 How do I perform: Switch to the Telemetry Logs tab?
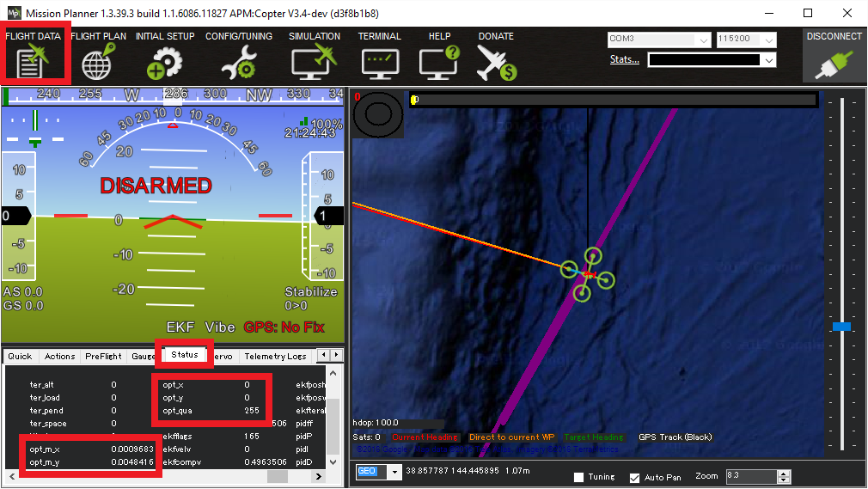coord(275,356)
